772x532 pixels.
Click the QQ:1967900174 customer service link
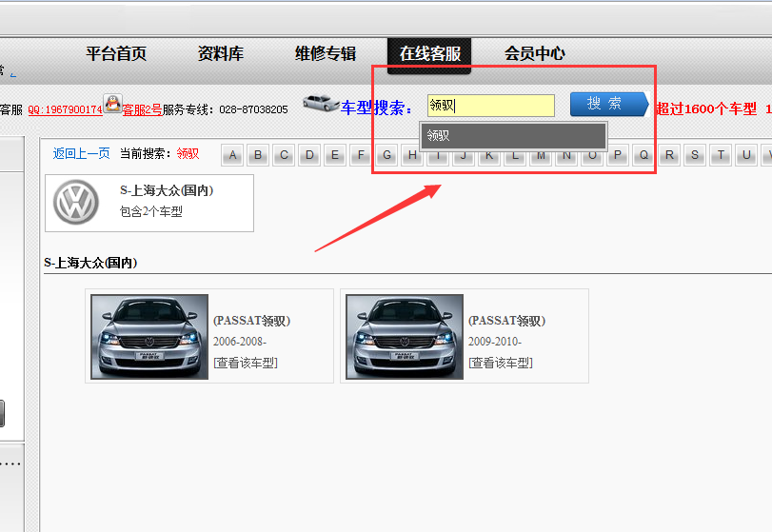click(65, 109)
